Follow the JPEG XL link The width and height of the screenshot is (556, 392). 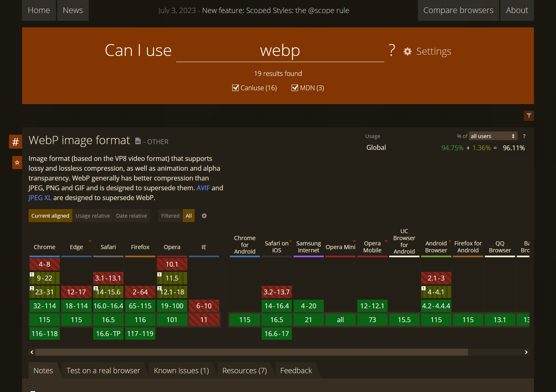click(x=40, y=198)
